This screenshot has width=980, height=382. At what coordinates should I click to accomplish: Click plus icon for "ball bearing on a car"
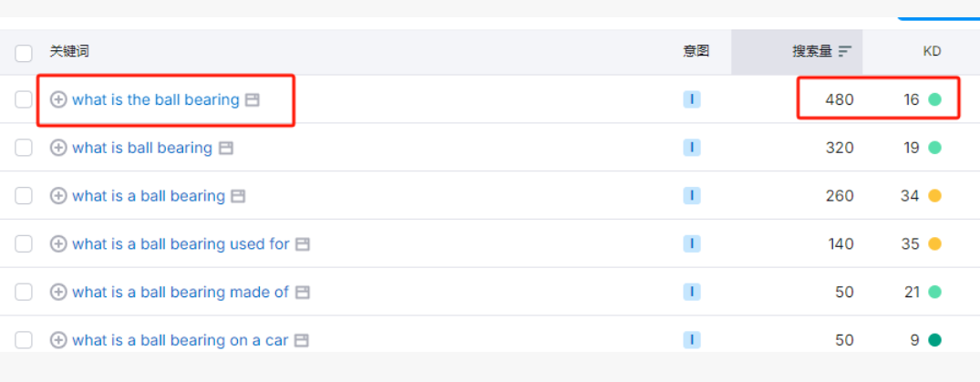pyautogui.click(x=58, y=340)
